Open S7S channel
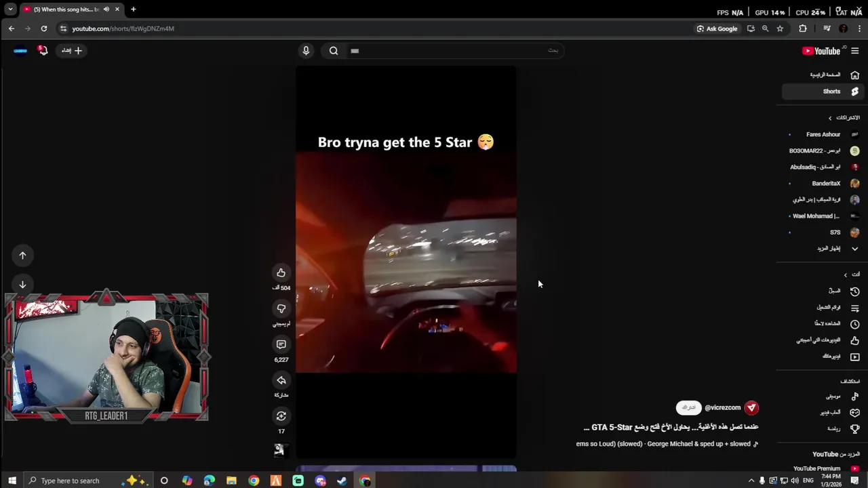Screen dimensions: 868x488 pos(821,232)
